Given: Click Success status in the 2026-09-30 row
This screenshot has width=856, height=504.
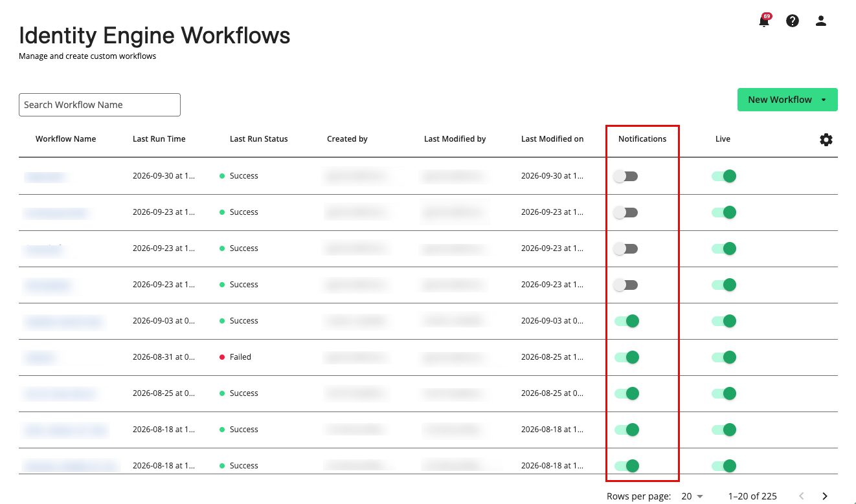Looking at the screenshot, I should tap(244, 176).
